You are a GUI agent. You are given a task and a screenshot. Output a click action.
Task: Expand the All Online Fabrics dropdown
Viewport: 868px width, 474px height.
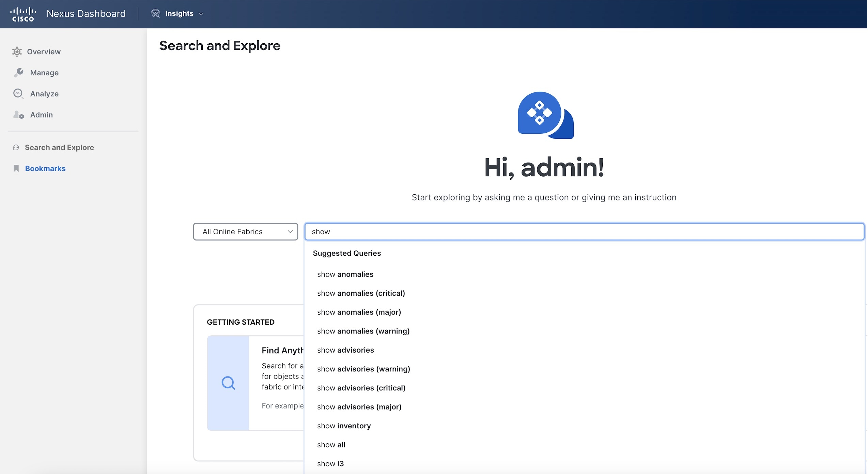click(x=246, y=232)
